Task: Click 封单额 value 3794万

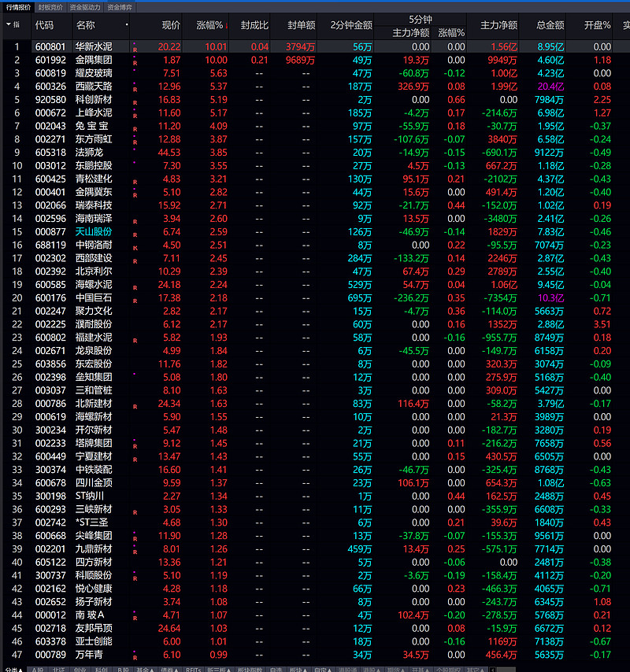Action: [301, 46]
